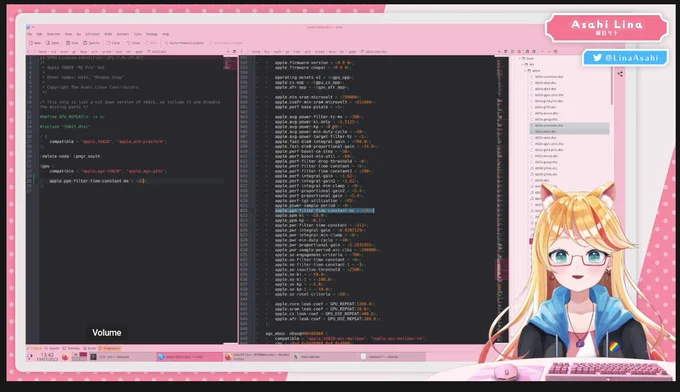
Task: Click highlighted 'apple,ppm-filter-time-constant-ms' line in right editor
Action: (324, 211)
